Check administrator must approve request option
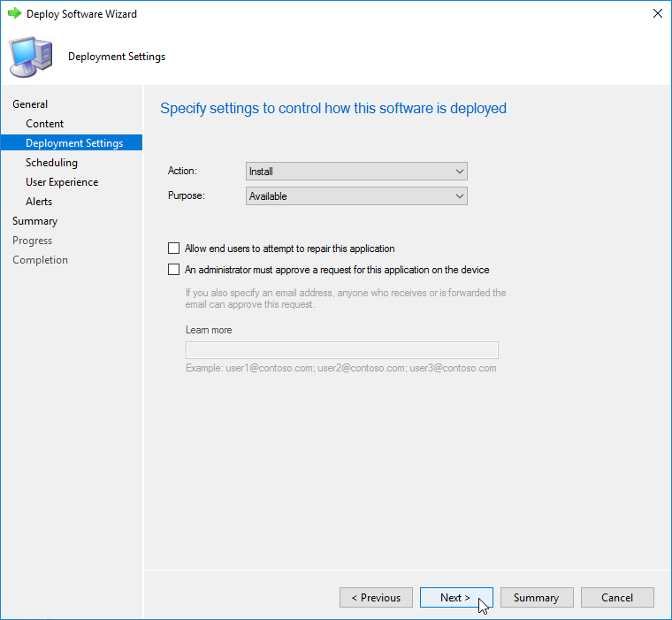Screen dimensions: 672x620 tap(173, 270)
